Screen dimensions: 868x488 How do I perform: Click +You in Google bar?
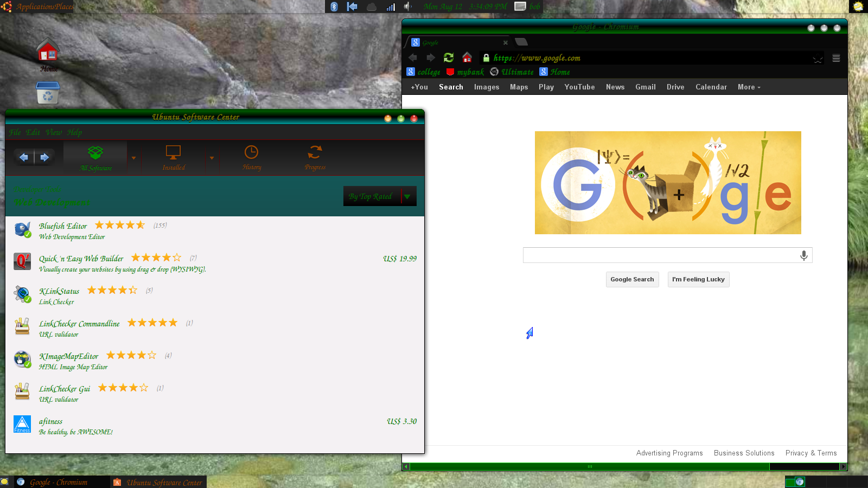(x=419, y=87)
